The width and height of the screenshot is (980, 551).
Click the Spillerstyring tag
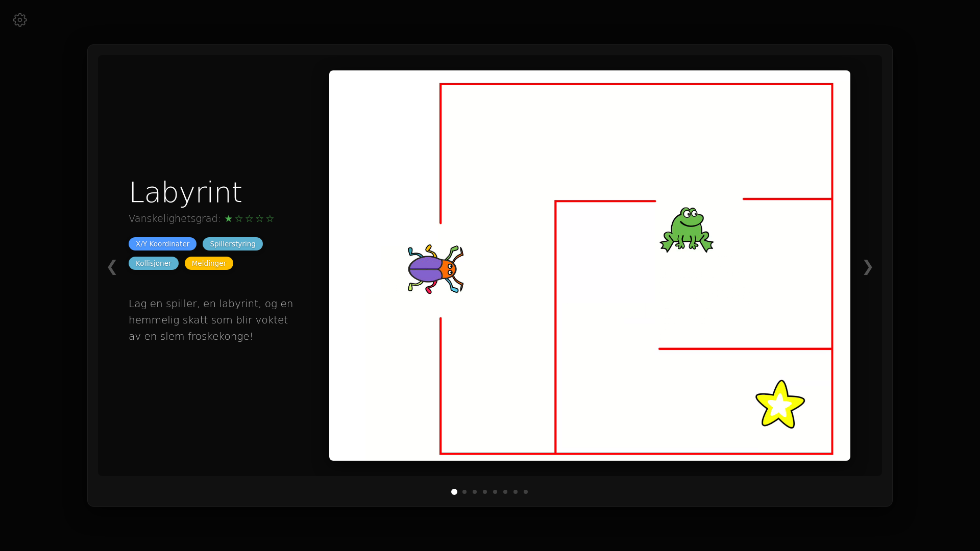pos(233,244)
